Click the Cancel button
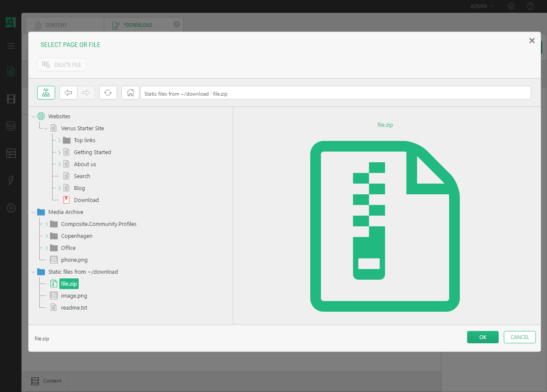547x392 pixels. click(520, 337)
